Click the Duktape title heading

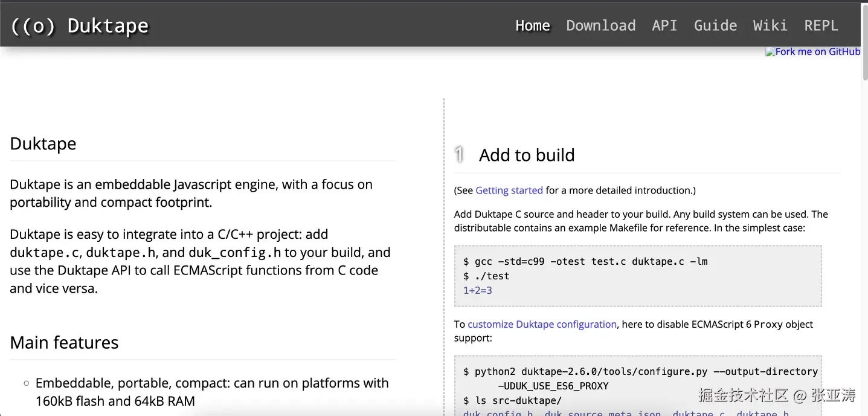pos(43,144)
